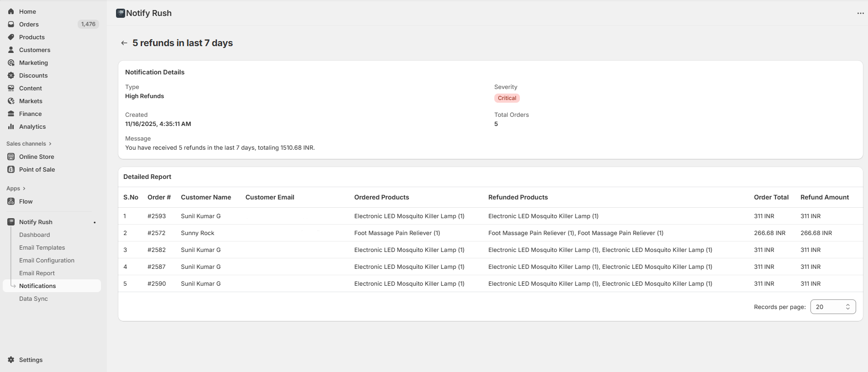Image resolution: width=868 pixels, height=372 pixels.
Task: Select the Marketing target icon
Action: (11, 63)
